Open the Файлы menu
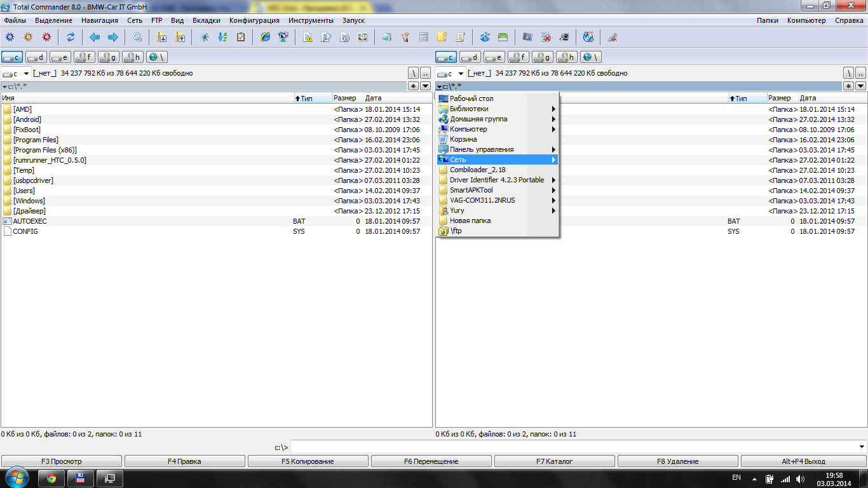 point(15,20)
